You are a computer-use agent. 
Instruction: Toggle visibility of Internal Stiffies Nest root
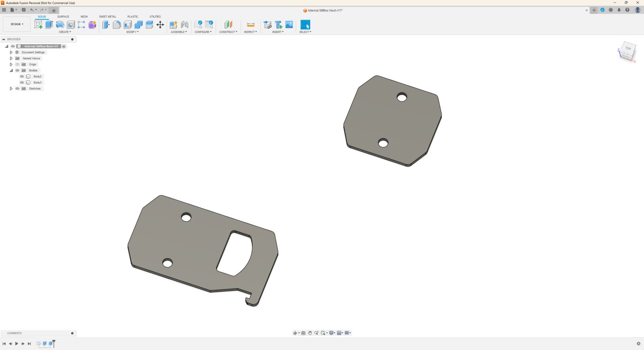[x=12, y=46]
